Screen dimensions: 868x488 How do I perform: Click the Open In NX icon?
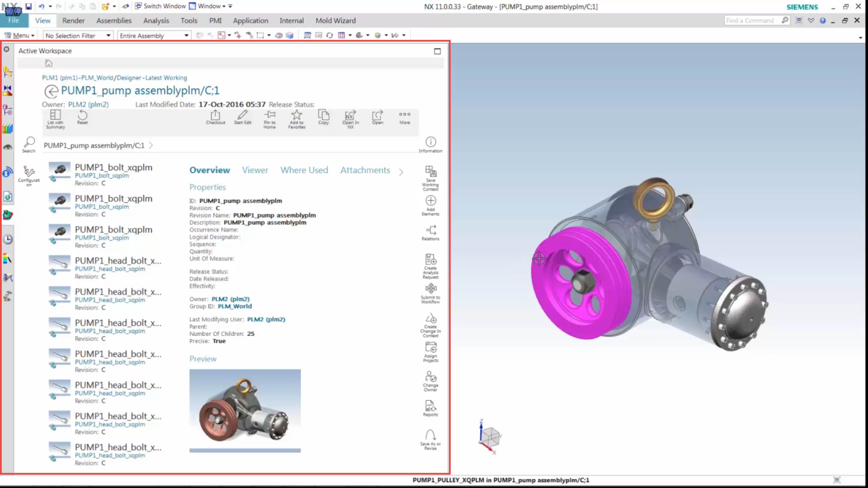click(x=350, y=119)
